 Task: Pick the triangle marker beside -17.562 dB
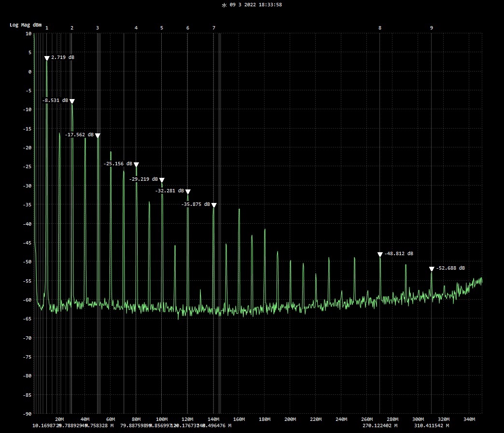(98, 135)
